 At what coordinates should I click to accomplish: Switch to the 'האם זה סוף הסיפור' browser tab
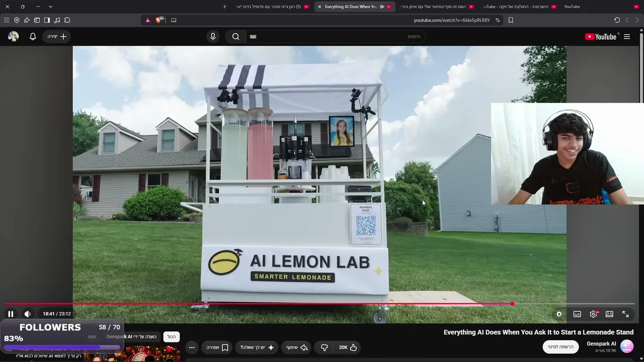click(x=437, y=7)
